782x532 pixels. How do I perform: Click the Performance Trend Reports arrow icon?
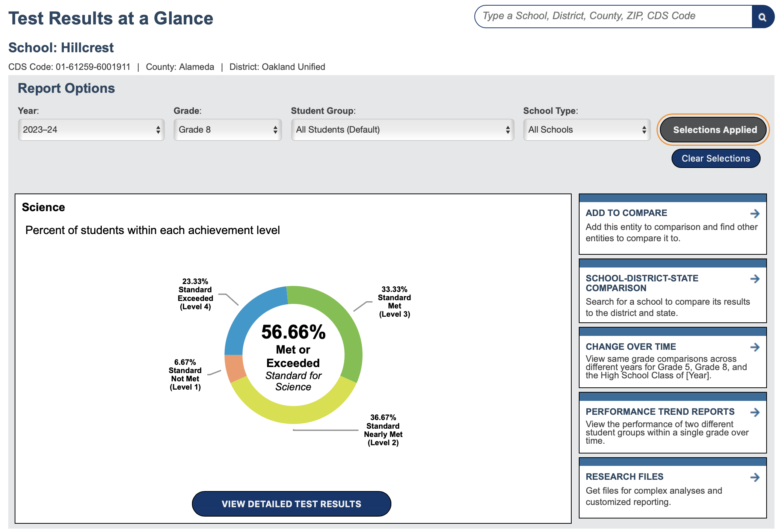[x=755, y=412]
